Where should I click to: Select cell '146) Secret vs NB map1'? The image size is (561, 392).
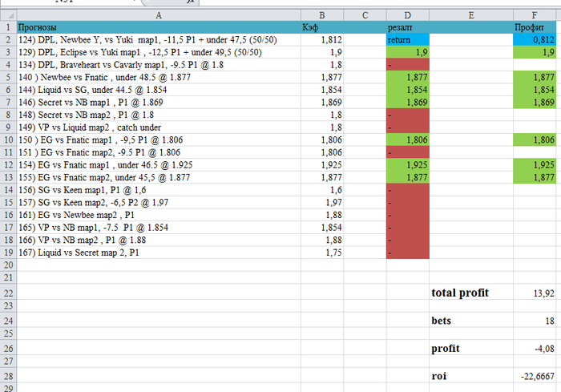(x=159, y=103)
